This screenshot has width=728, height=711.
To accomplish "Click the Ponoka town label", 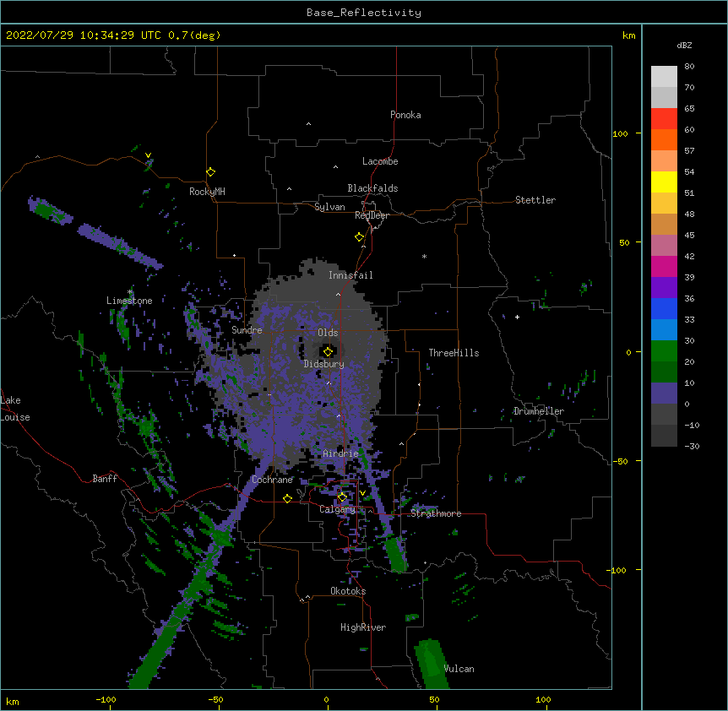I will point(405,115).
